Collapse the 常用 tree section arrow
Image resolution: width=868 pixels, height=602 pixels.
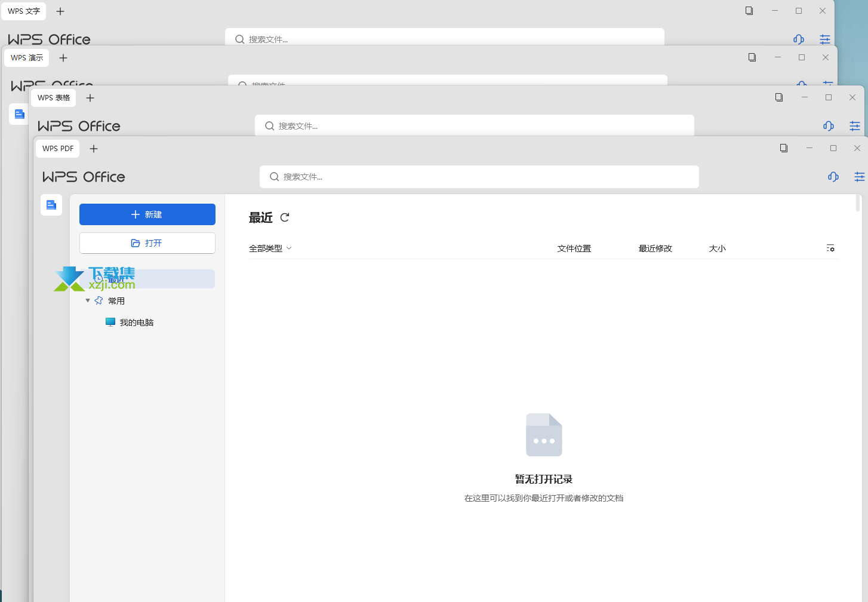pyautogui.click(x=88, y=300)
